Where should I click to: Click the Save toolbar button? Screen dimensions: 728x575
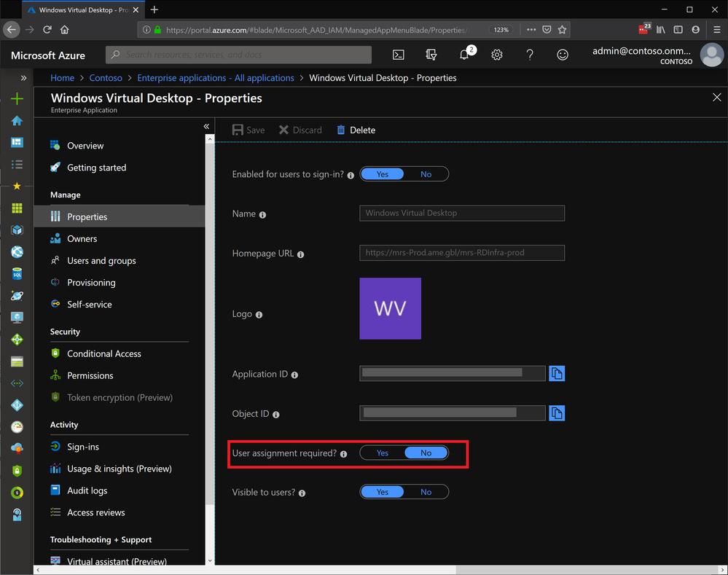(x=248, y=130)
